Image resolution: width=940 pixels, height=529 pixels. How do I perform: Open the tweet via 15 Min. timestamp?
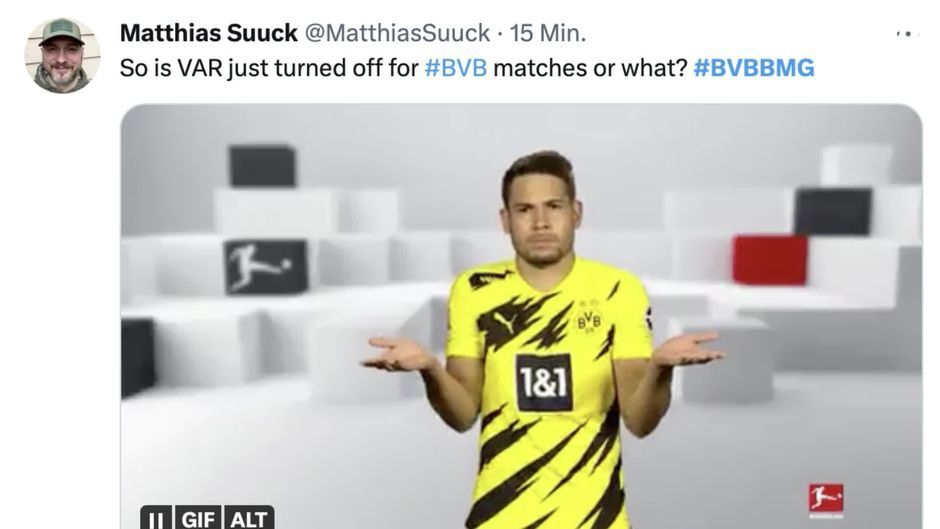548,33
